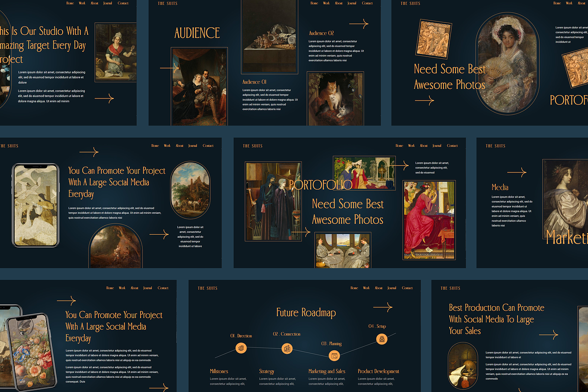Click the 'O1 . Direction' label
The height and width of the screenshot is (392, 588).
pos(241,336)
